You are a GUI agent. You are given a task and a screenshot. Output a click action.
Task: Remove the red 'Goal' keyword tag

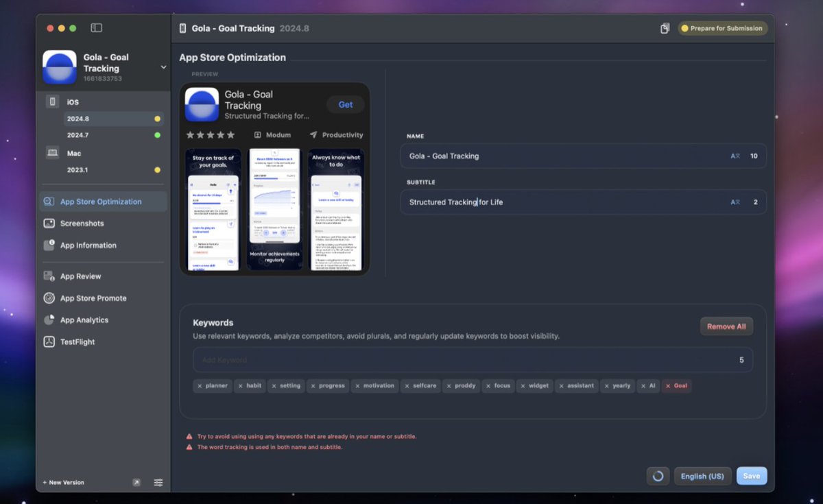[x=668, y=386]
